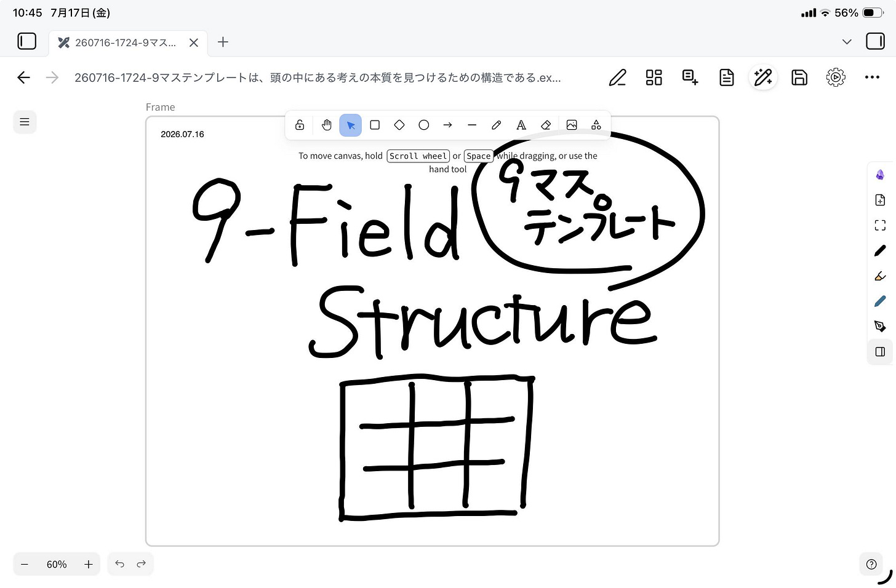Screen dimensions: 896x588
Task: Select the Rectangle shape tool
Action: pyautogui.click(x=375, y=125)
